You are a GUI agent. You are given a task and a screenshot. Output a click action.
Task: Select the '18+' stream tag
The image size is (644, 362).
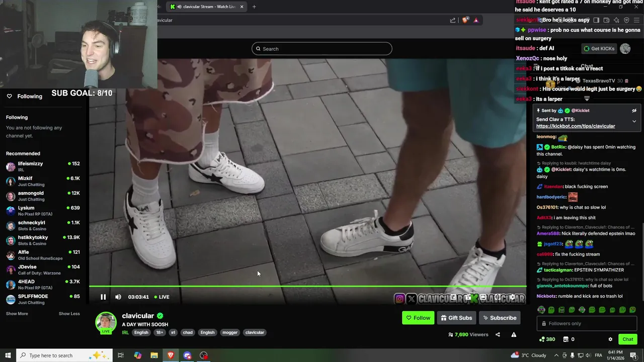159,332
